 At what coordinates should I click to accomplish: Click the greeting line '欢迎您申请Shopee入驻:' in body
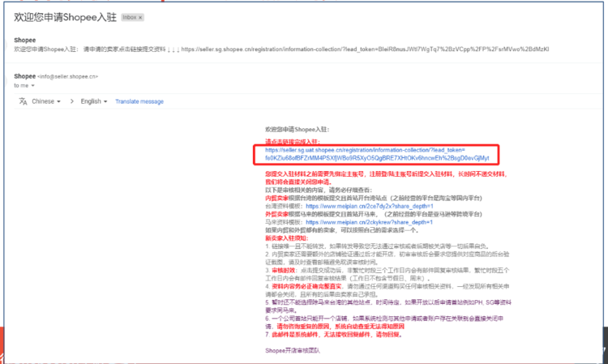coord(297,130)
